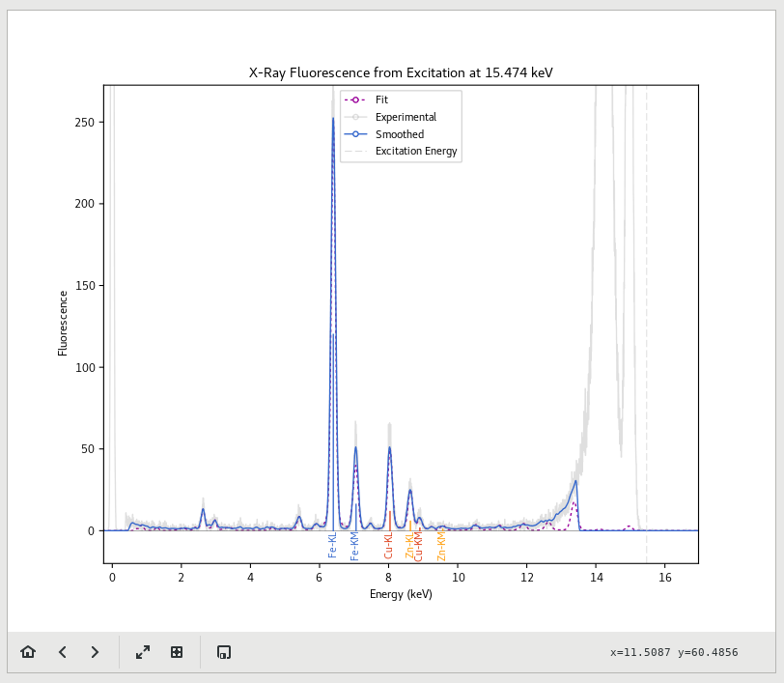Screen dimensions: 784x683
Task: Click the cursor coordinates readout
Action: [673, 653]
